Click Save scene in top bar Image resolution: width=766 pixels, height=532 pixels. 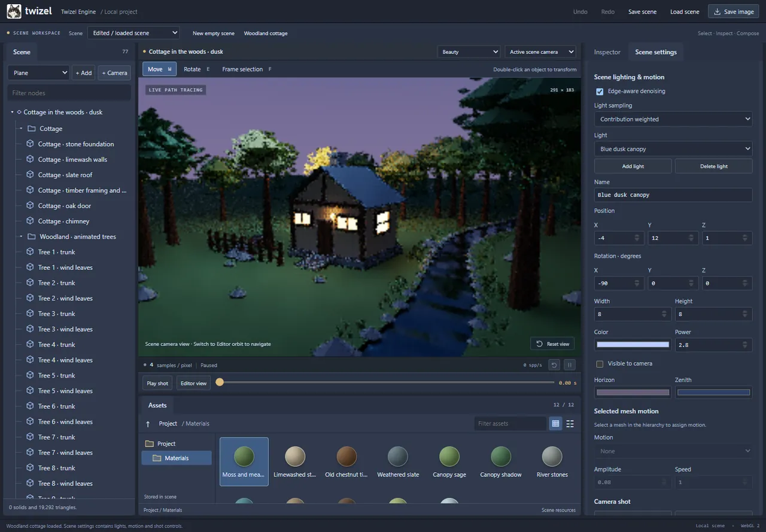[642, 11]
